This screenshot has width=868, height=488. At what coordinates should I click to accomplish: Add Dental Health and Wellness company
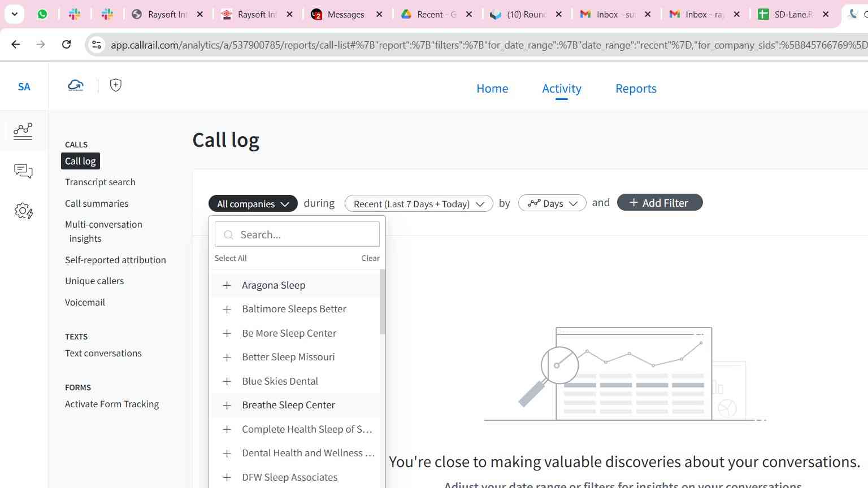pyautogui.click(x=294, y=453)
